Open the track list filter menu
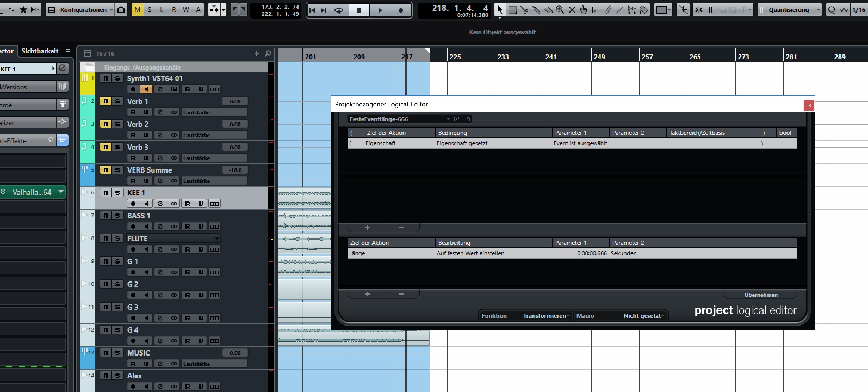The height and width of the screenshot is (392, 868). click(x=88, y=53)
